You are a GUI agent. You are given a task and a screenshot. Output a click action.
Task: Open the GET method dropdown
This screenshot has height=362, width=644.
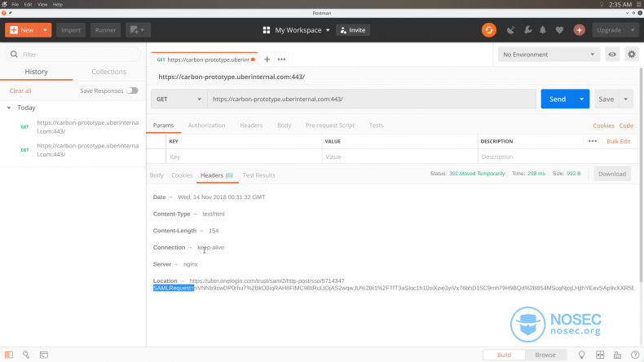pos(179,99)
